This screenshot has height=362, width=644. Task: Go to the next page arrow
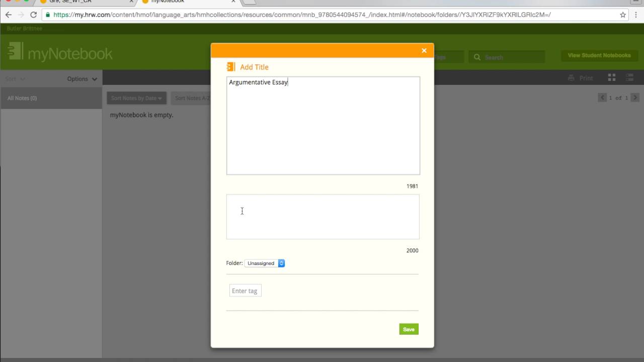coord(635,98)
